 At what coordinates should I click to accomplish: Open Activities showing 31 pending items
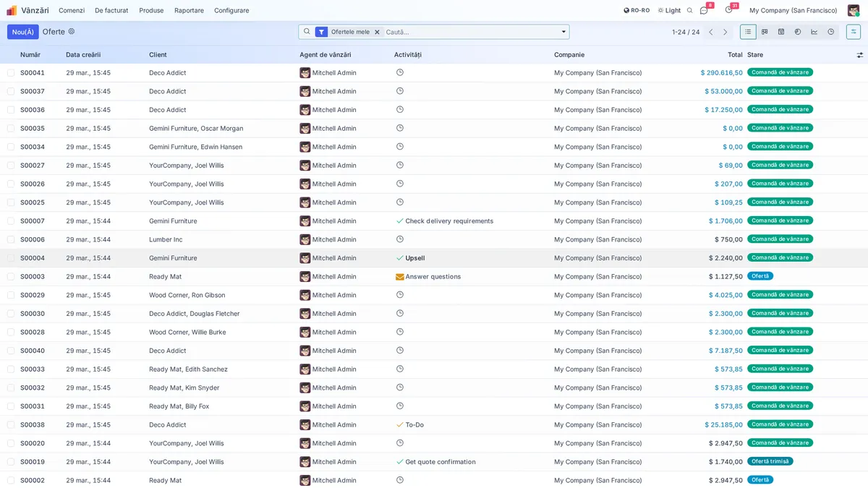point(727,10)
